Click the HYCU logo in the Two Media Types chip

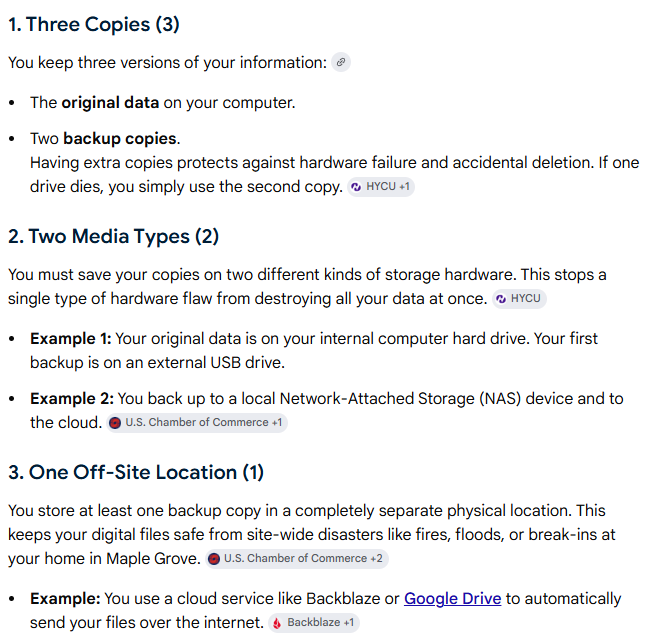click(x=501, y=299)
